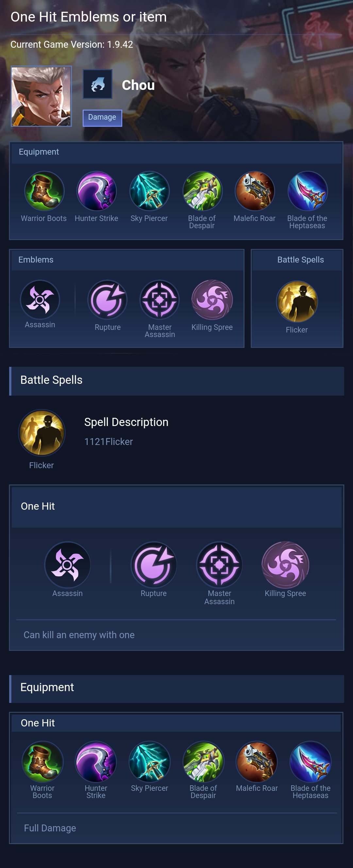353x868 pixels.
Task: Select Hunter Strike in the top Equipment panel
Action: [97, 191]
